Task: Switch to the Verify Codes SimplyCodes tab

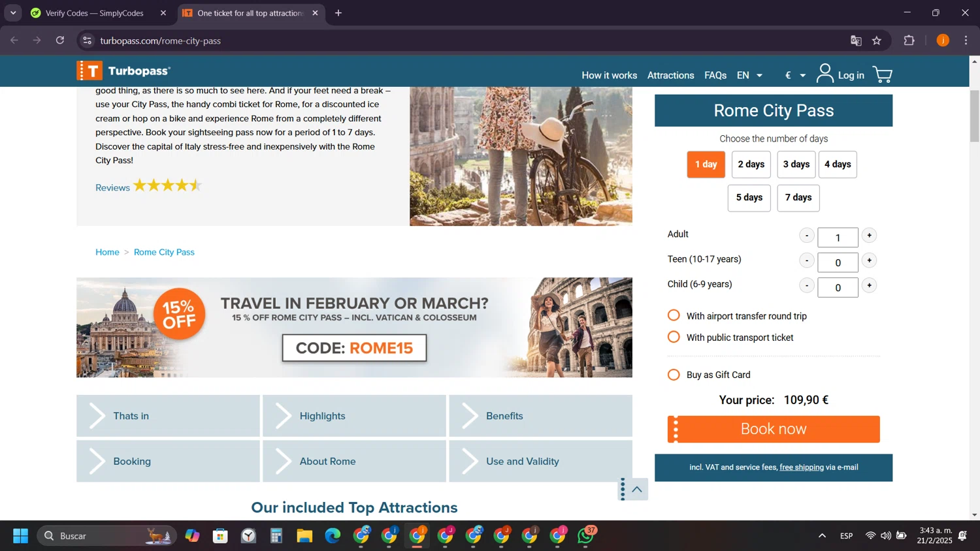Action: (x=95, y=13)
